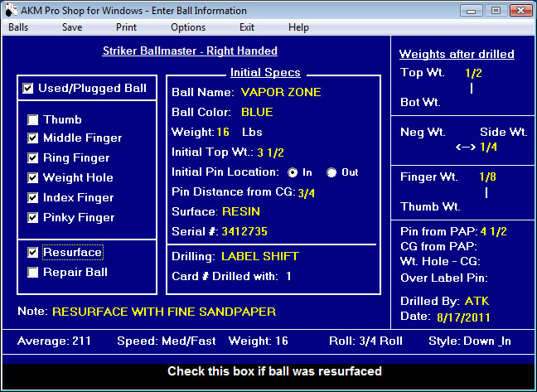Toggle the Resurface checkbox
This screenshot has height=392, width=537.
(x=33, y=253)
